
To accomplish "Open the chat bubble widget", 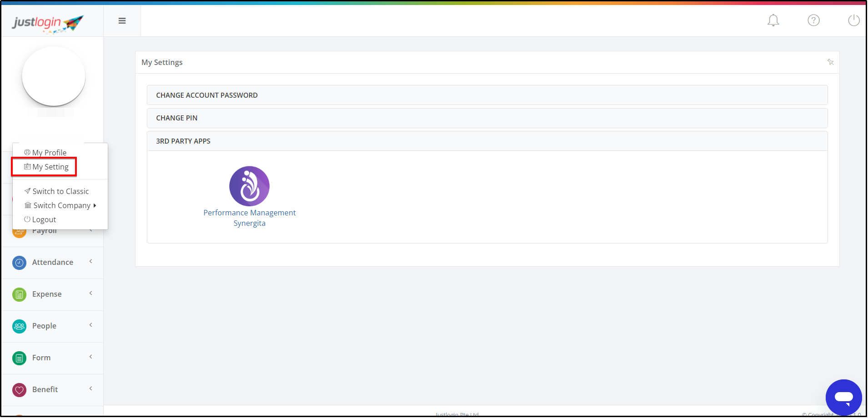I will [843, 397].
